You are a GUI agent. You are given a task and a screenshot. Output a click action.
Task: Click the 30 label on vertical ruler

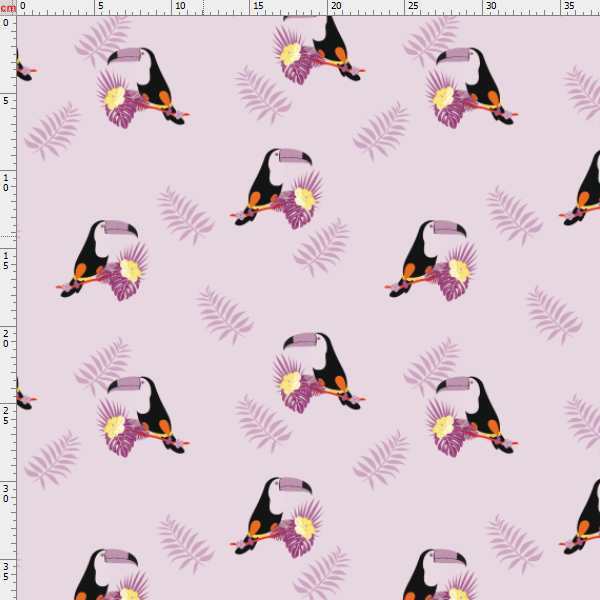point(6,494)
